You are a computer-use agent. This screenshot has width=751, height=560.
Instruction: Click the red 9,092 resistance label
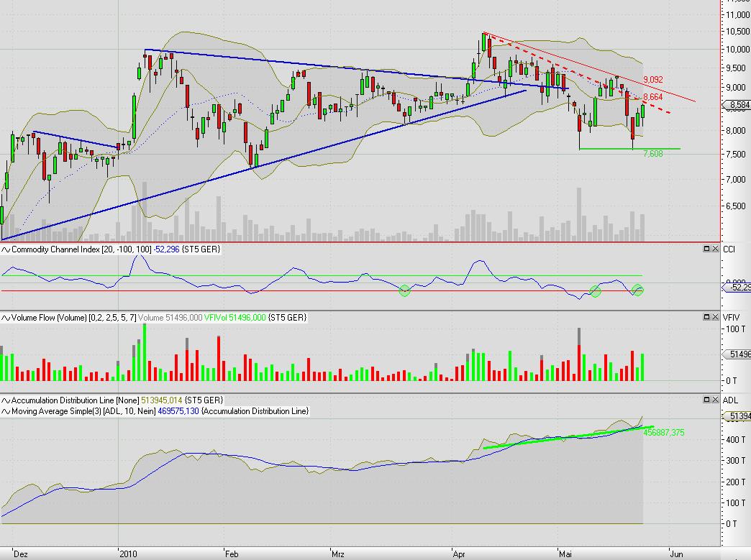click(652, 79)
